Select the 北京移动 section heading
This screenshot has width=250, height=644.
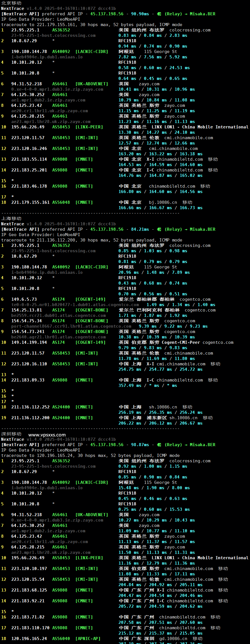click(11, 3)
